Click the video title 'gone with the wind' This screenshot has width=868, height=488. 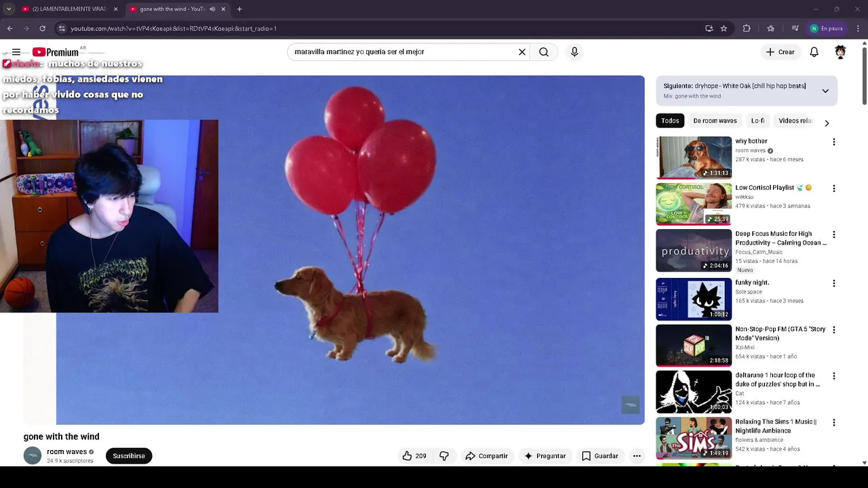62,436
